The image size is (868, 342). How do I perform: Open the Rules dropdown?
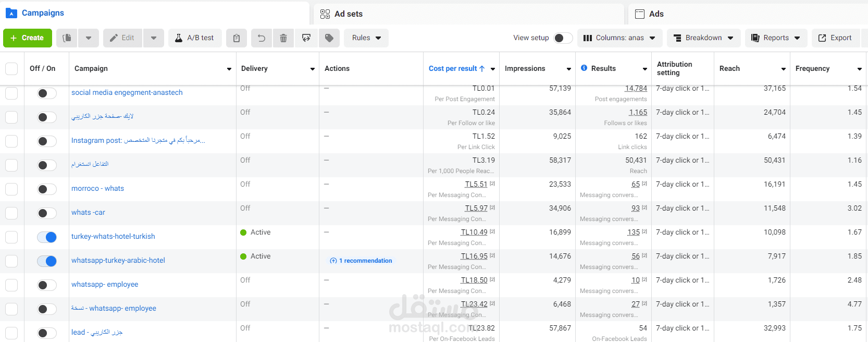[x=366, y=38]
